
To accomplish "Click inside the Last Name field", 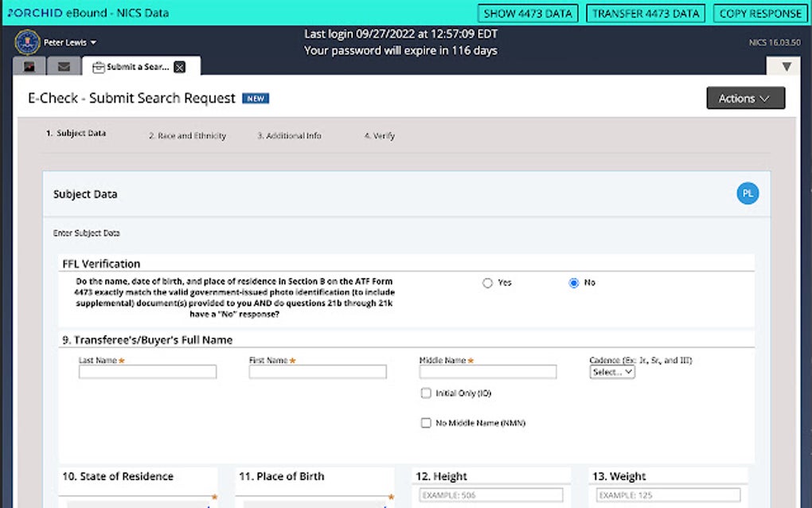I will pos(147,372).
